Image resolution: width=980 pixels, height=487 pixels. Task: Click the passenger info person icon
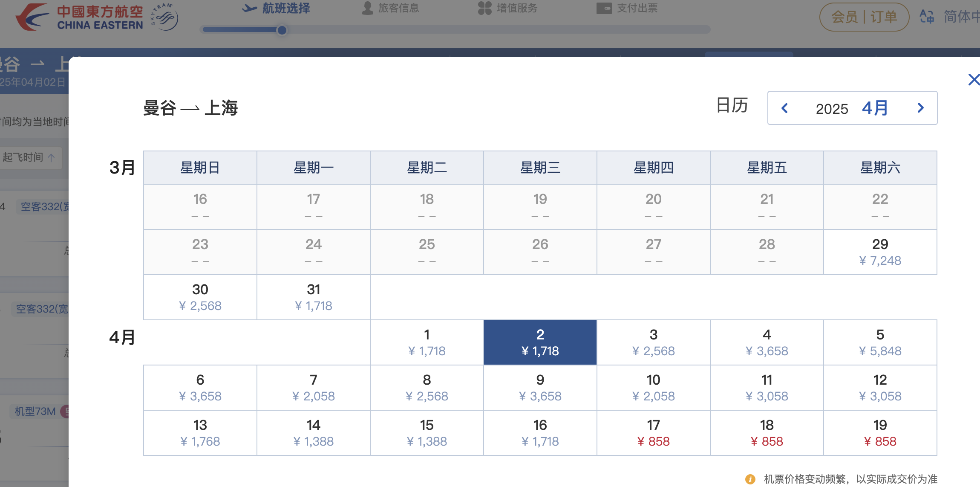click(367, 8)
